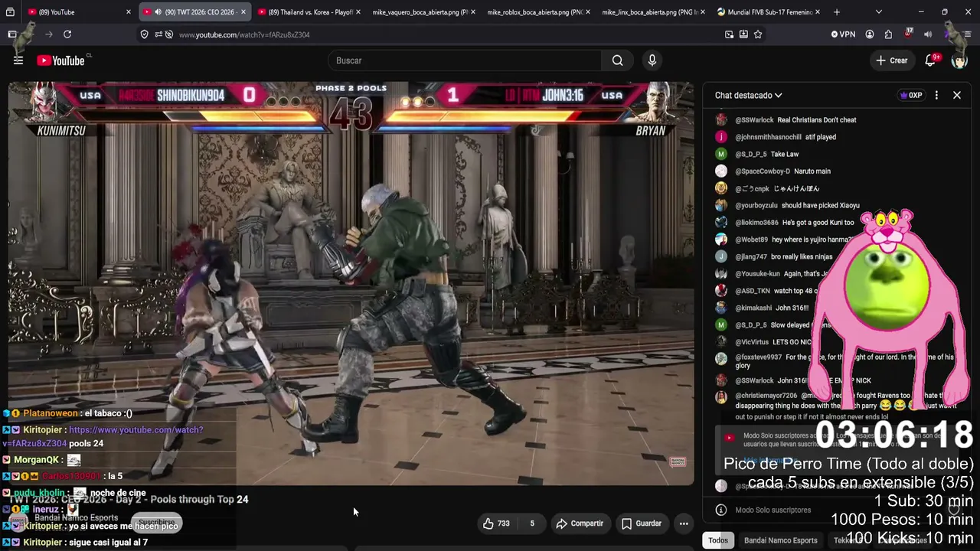Viewport: 980px width, 551px height.
Task: Click the Buscar search field
Action: pyautogui.click(x=464, y=60)
